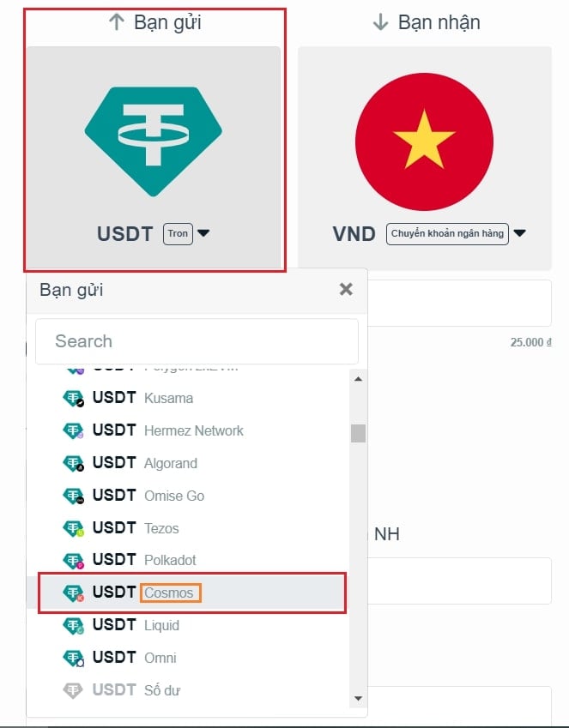
Task: Click the Vietnam flag VND icon
Action: (x=424, y=141)
